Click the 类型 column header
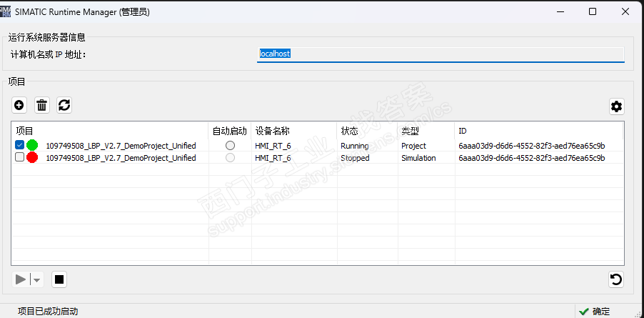644x318 pixels. pos(426,131)
